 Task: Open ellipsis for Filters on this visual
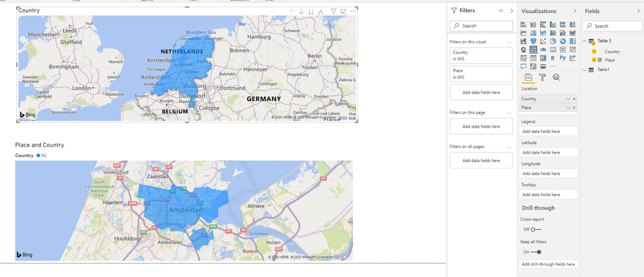pos(509,43)
